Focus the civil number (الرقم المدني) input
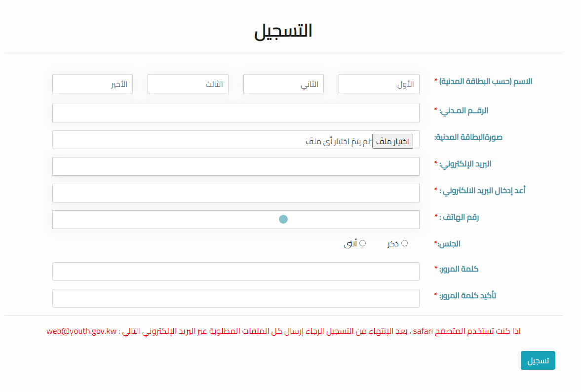The image size is (581, 392). point(235,113)
